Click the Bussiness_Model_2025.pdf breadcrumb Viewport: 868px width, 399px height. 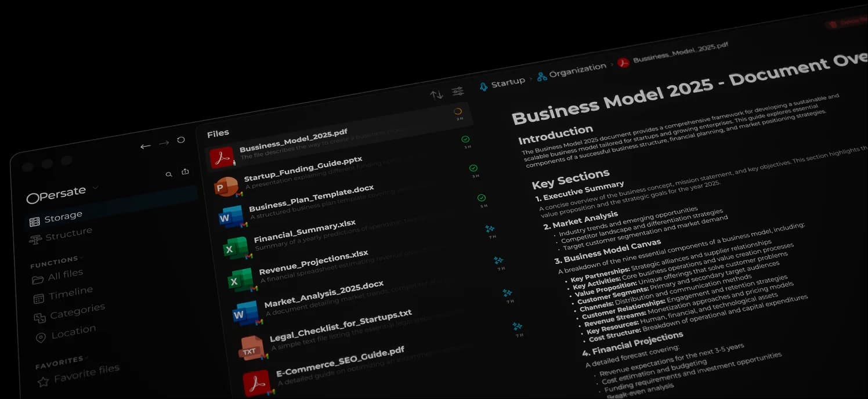pos(673,54)
